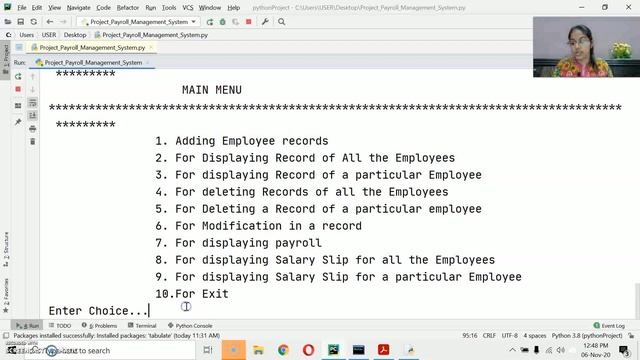Open settings via the wrench icon

click(x=265, y=22)
